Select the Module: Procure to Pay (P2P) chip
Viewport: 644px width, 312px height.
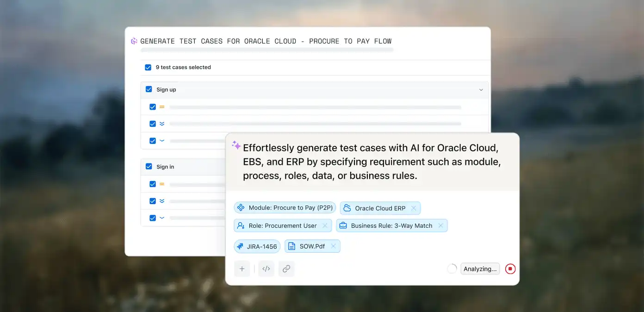point(285,208)
